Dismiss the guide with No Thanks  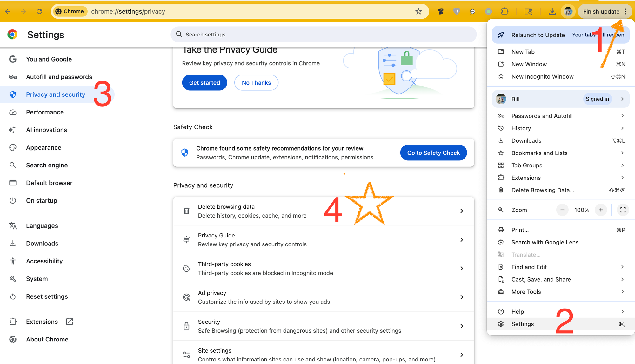[x=256, y=83]
